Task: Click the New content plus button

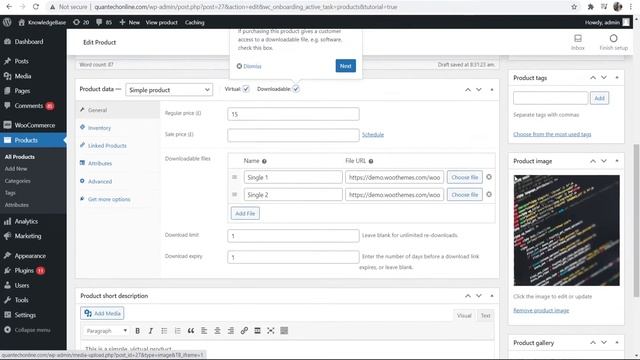Action: (129, 22)
